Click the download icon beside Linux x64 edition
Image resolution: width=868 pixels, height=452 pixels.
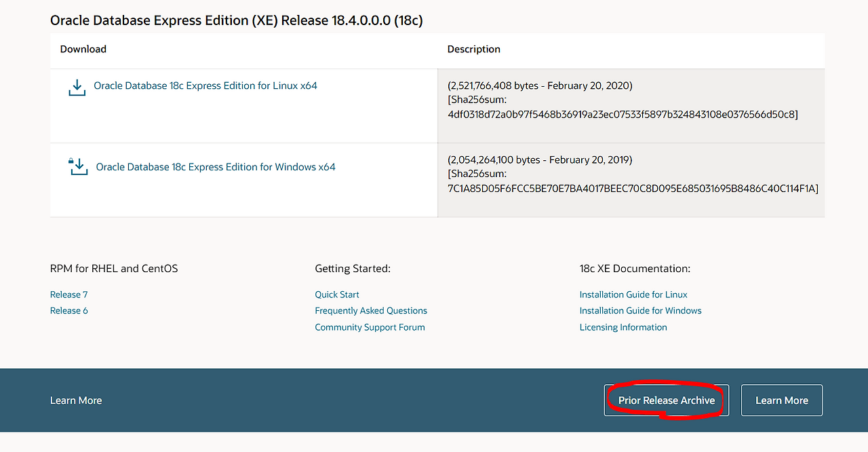(x=77, y=88)
